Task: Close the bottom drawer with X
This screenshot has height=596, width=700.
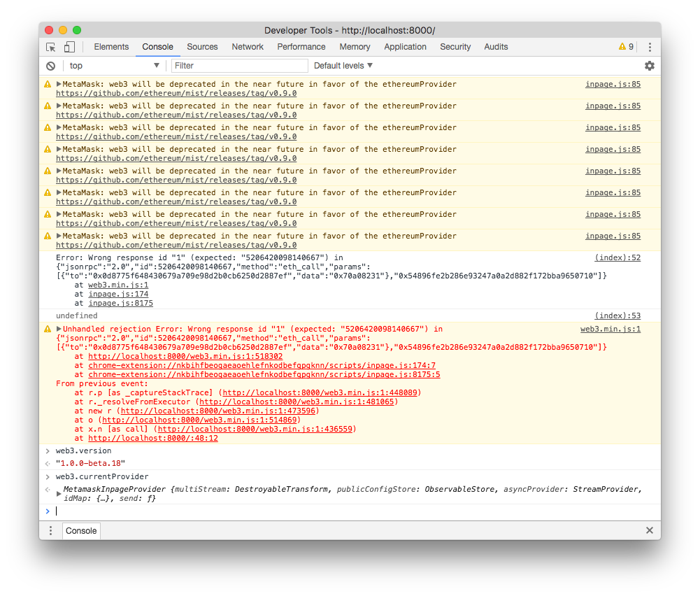Action: click(650, 530)
